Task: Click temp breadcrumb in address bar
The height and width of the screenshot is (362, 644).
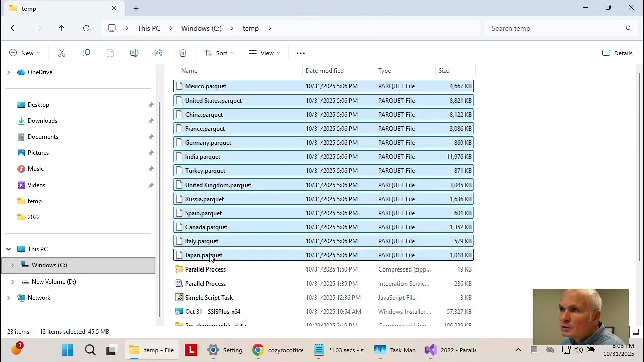Action: 251,28
